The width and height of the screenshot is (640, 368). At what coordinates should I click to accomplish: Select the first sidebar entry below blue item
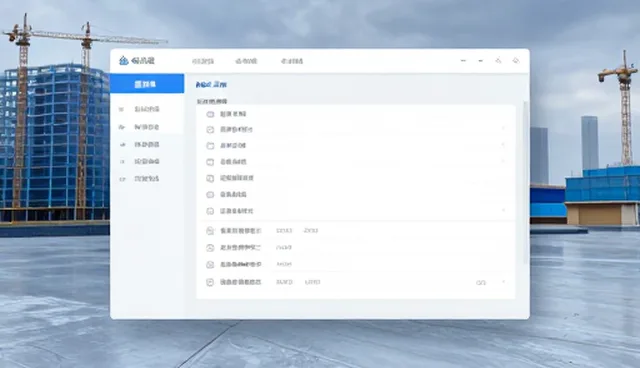point(147,109)
